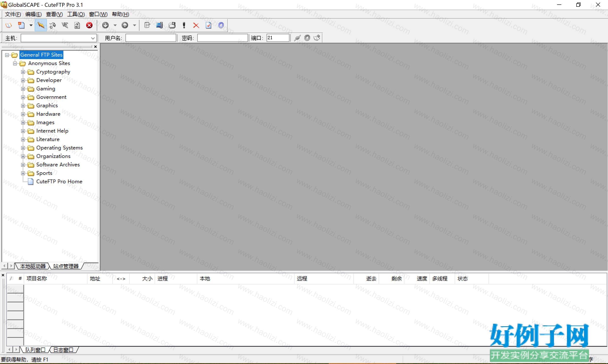Viewport: 608px width, 364px height.
Task: Sort queue by 项目名称 column header
Action: (55, 279)
